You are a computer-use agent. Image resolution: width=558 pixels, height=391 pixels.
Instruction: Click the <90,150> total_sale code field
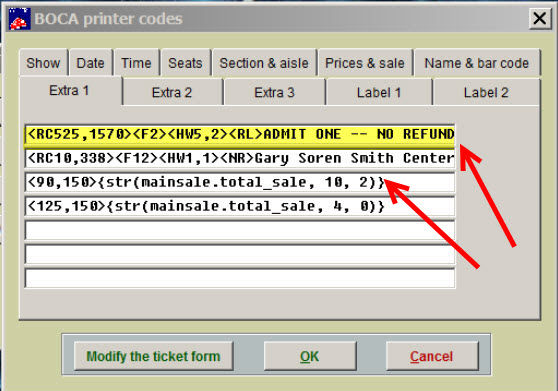coord(239,183)
